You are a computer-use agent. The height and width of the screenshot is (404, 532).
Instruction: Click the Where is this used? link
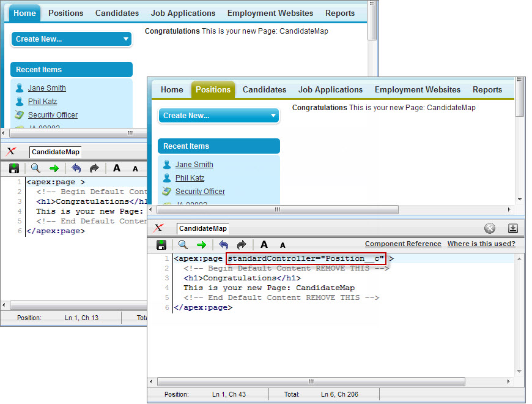pyautogui.click(x=481, y=244)
